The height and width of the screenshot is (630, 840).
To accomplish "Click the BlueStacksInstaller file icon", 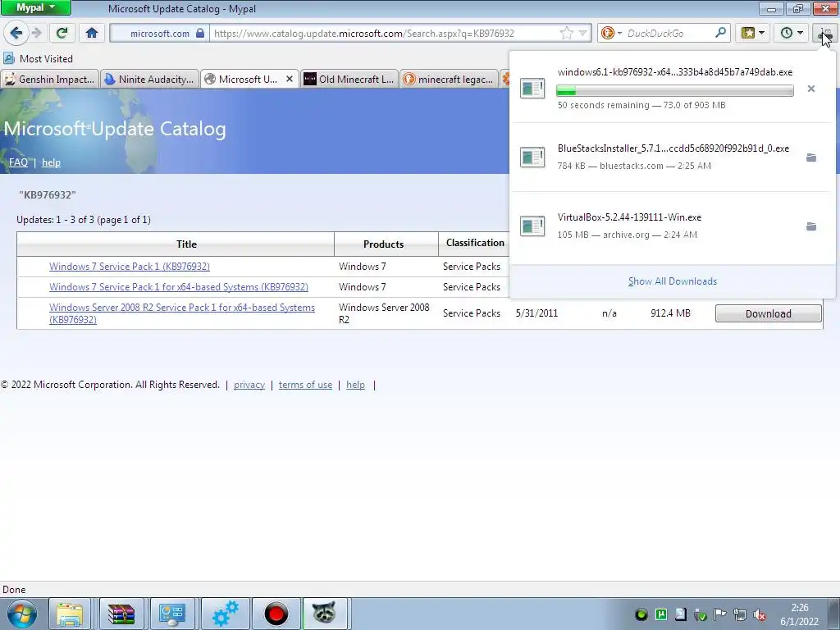I will 532,157.
